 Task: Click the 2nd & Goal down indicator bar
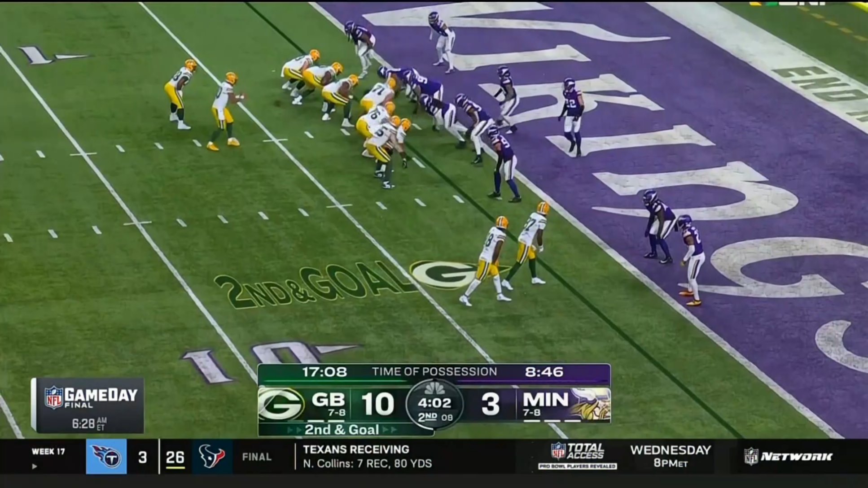click(342, 430)
